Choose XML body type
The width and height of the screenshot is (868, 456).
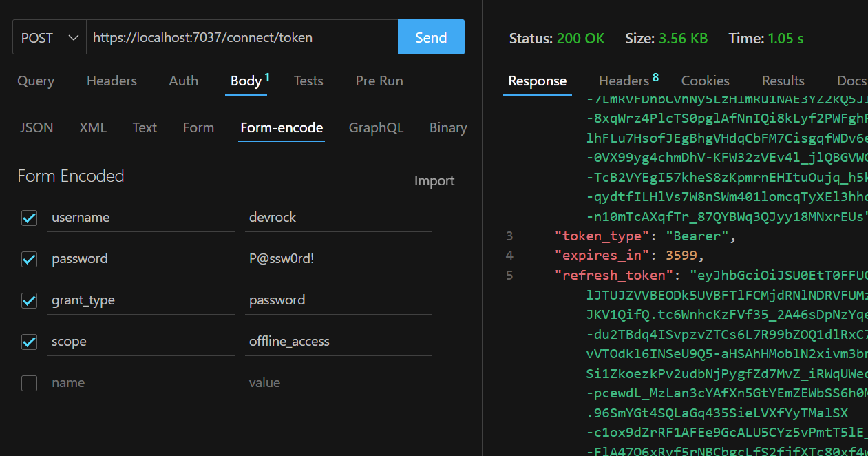tap(93, 127)
